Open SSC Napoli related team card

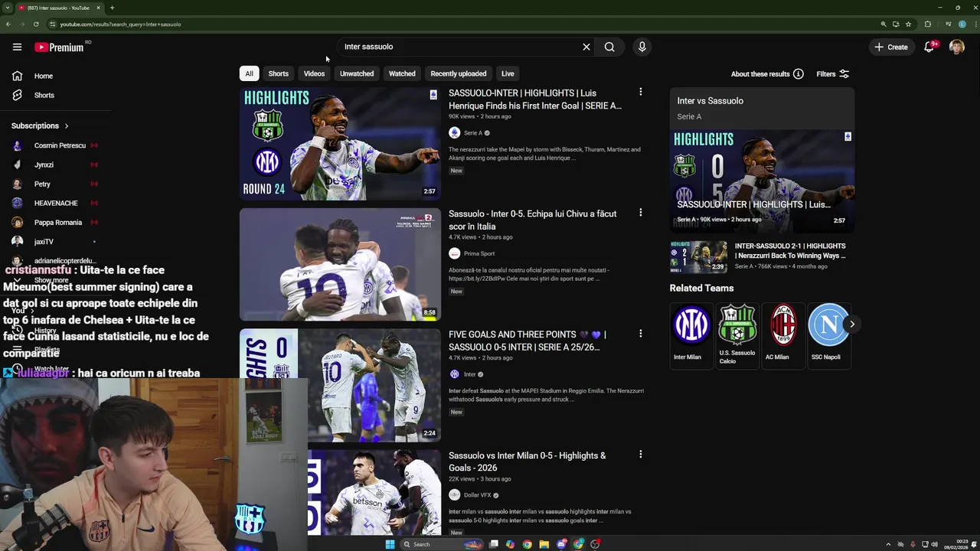(828, 335)
